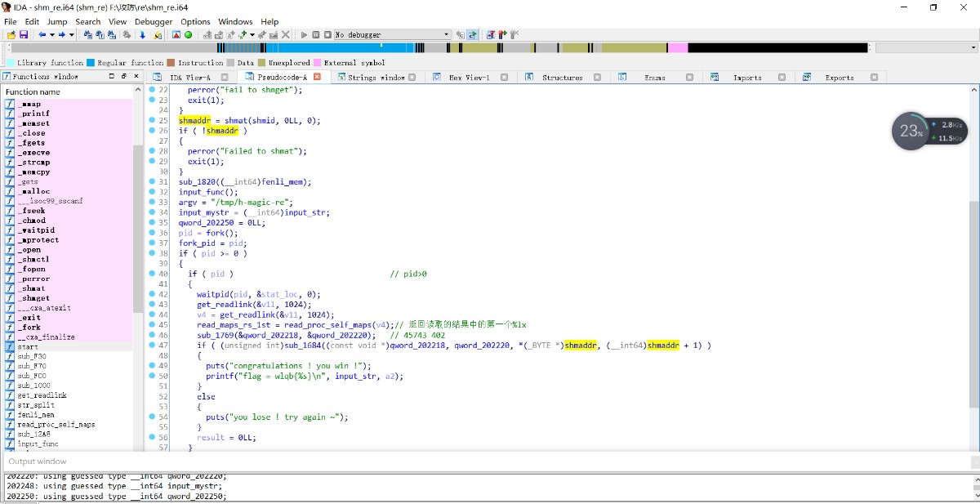Switch to the Structures tab

tap(563, 78)
